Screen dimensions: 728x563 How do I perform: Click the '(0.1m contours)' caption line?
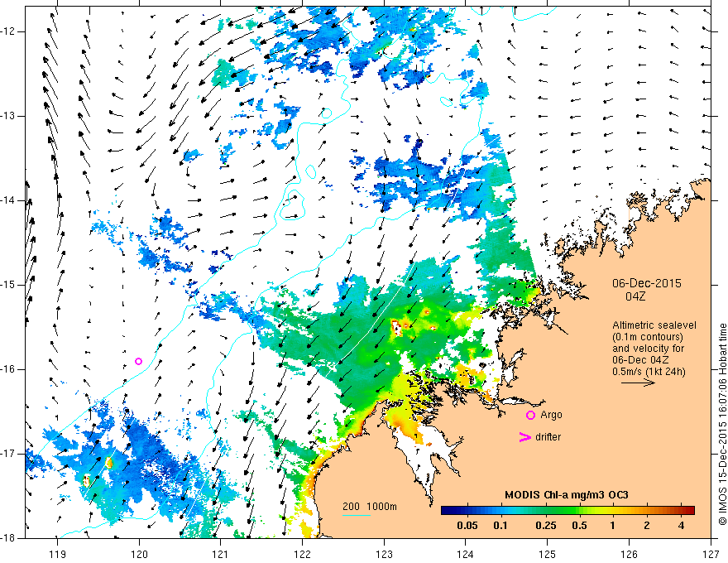pos(648,337)
